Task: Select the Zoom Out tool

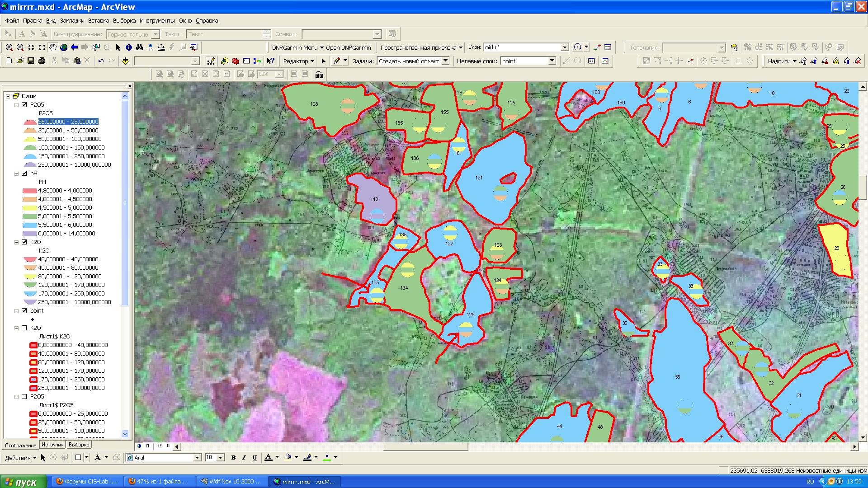Action: pos(20,47)
